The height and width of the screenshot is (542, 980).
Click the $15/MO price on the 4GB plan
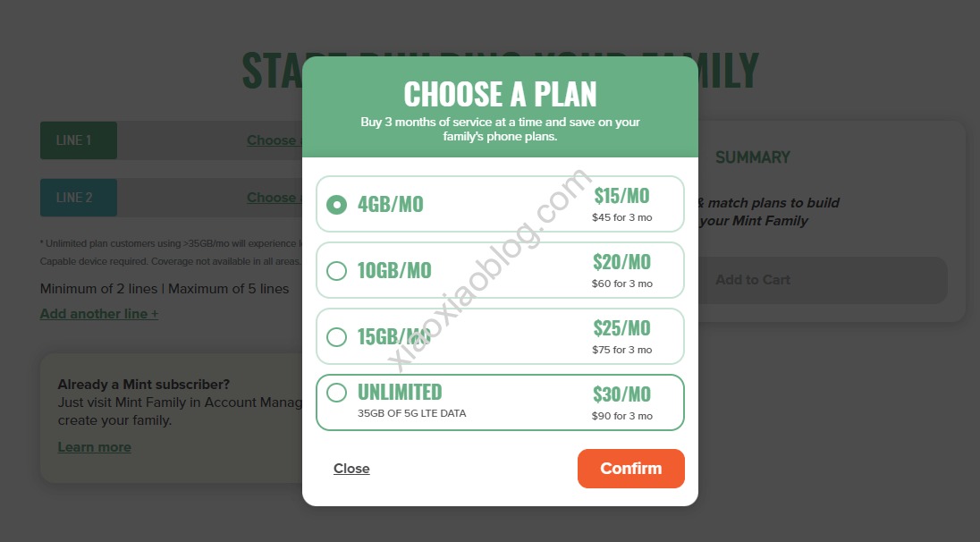tap(621, 196)
